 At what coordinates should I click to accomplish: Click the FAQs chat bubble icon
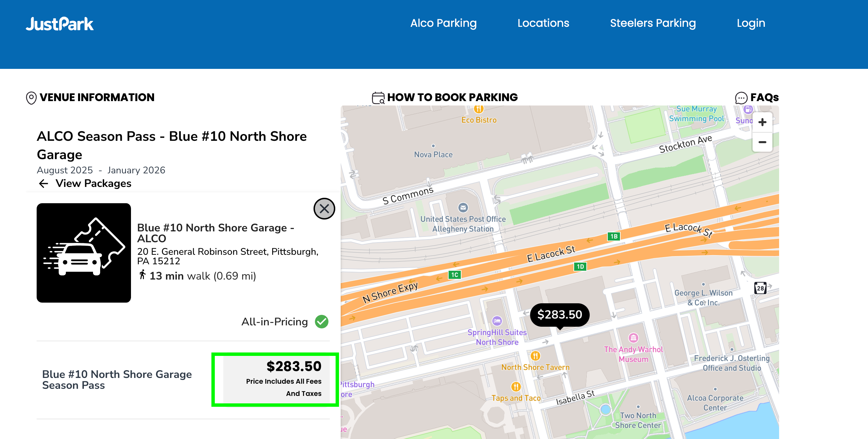[741, 98]
